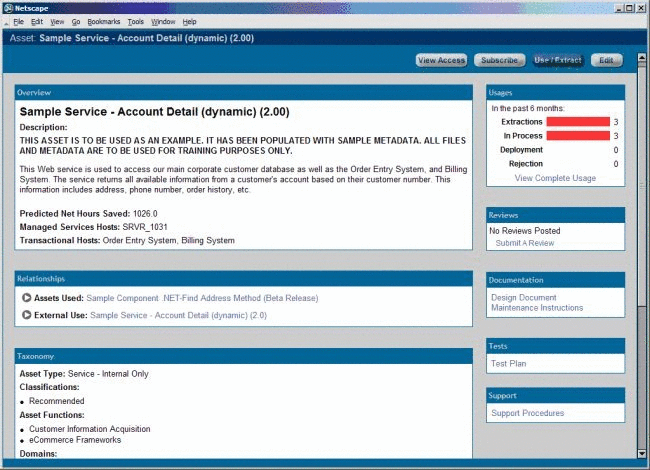
Task: Open the Tools menu
Action: [136, 22]
